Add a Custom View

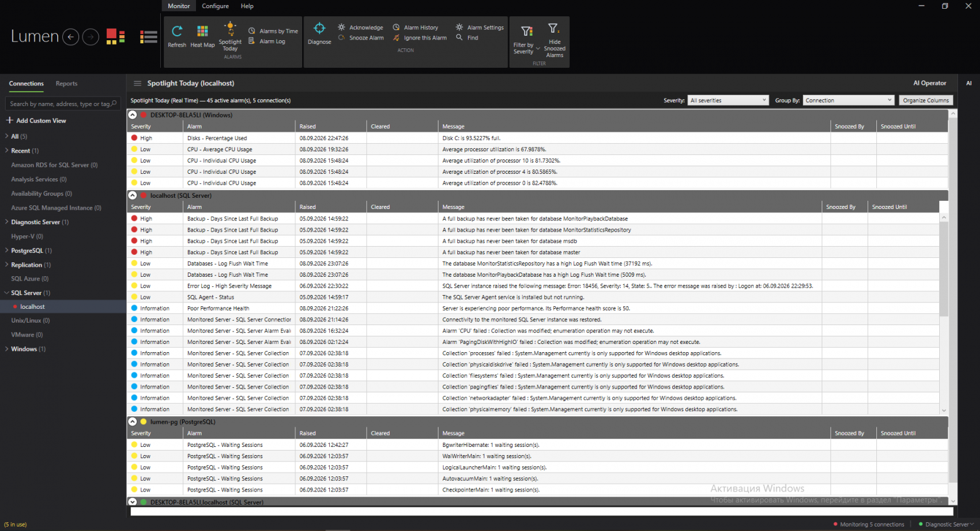(36, 121)
